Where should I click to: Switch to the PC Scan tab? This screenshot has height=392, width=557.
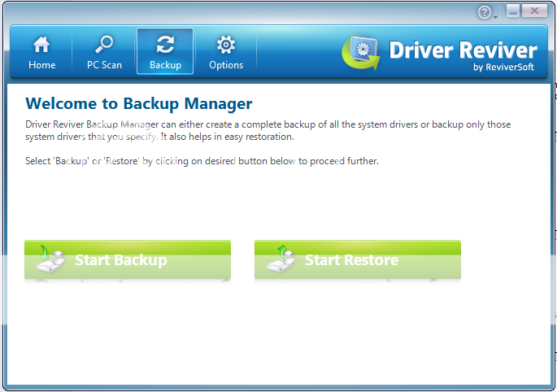(x=104, y=52)
